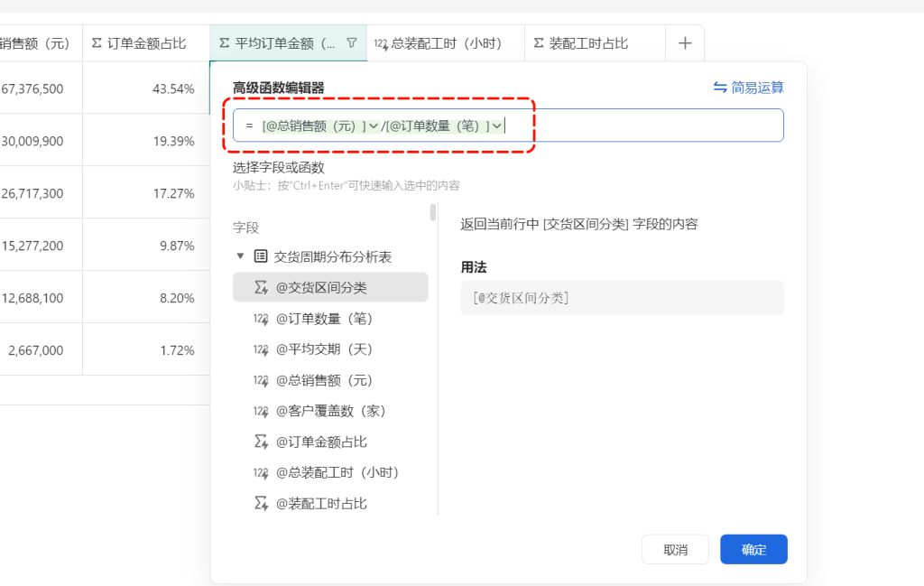Click the plus icon to add column
Viewport: 924px width, 586px height.
click(x=685, y=43)
